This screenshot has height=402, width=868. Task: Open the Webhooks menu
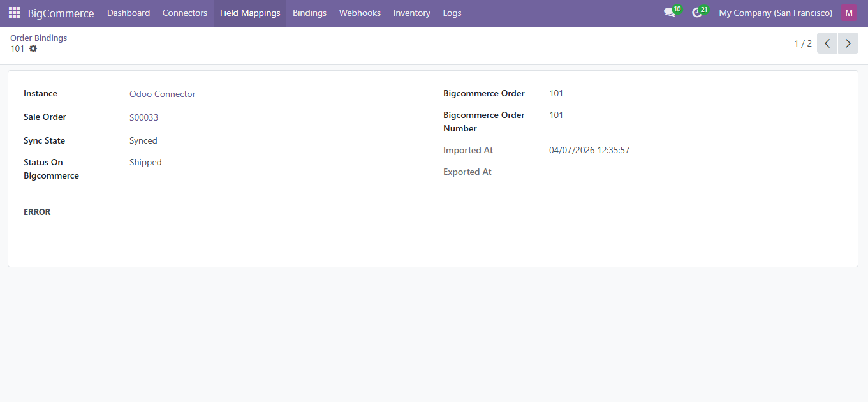(360, 13)
